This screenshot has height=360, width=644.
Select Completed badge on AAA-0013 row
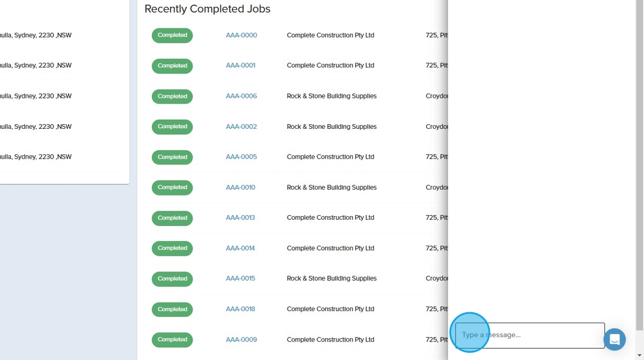(172, 218)
